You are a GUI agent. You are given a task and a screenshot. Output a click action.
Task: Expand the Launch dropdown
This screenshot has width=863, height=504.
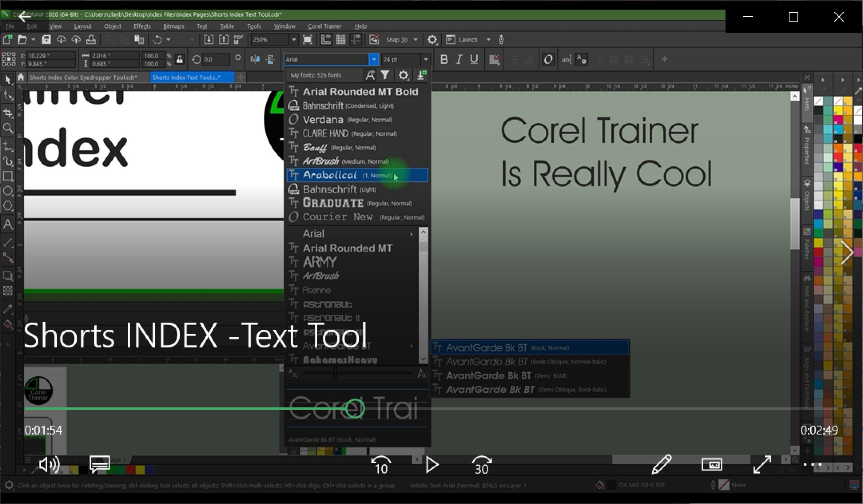pyautogui.click(x=488, y=40)
